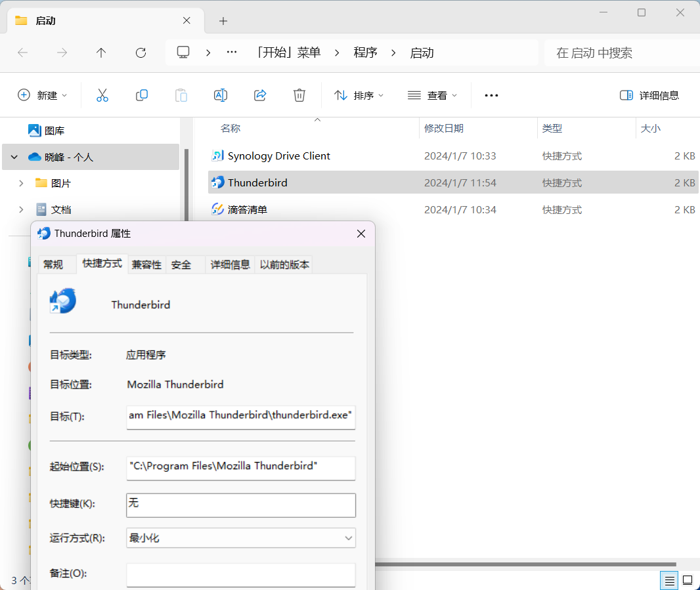700x590 pixels.
Task: Show hidden breadcrumb path via ellipsis
Action: [x=232, y=53]
